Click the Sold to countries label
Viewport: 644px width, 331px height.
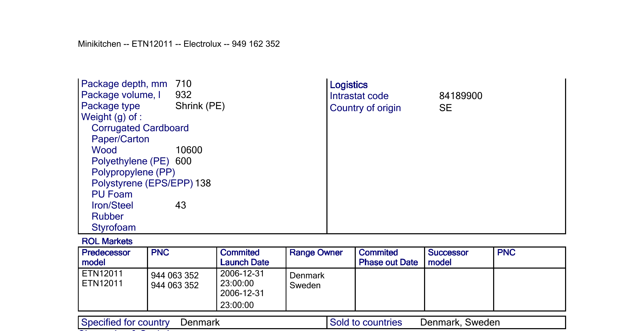point(366,322)
